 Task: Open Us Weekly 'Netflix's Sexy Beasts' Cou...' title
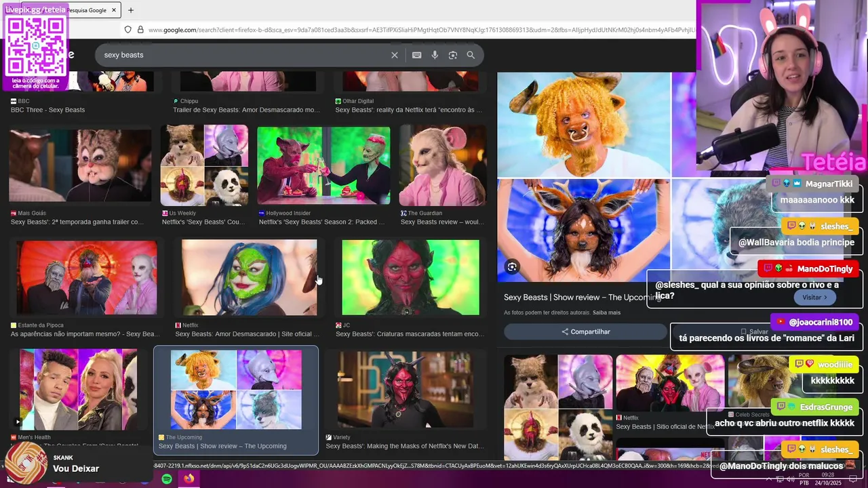[205, 222]
